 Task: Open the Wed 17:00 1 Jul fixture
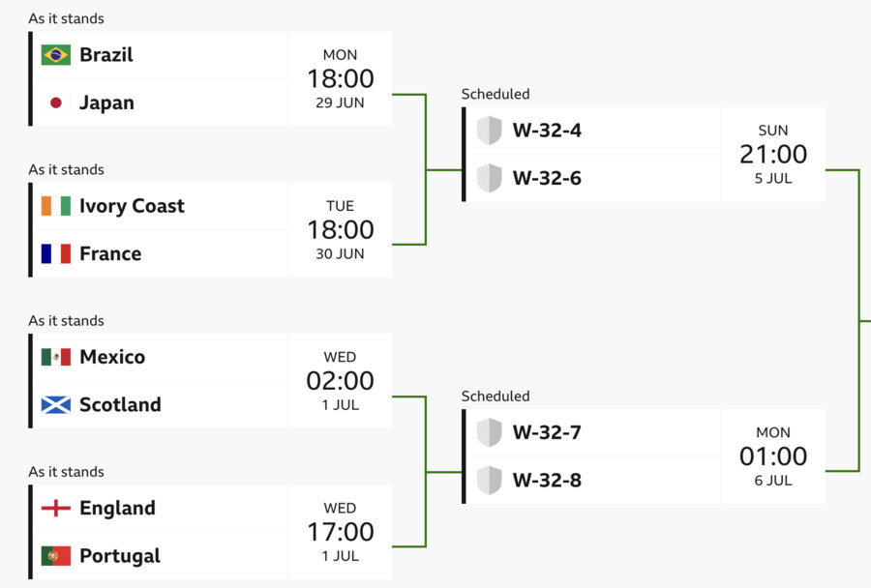(x=340, y=532)
